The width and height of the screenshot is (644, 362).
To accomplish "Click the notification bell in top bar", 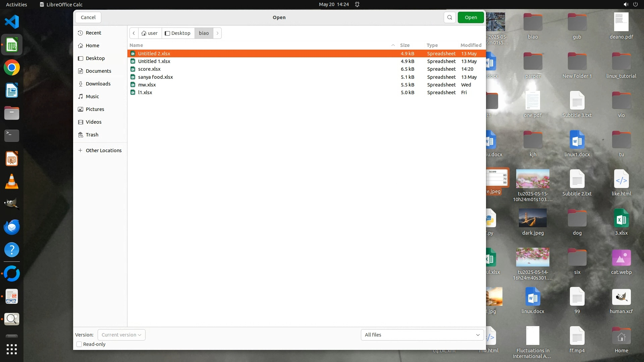I will coord(357,4).
